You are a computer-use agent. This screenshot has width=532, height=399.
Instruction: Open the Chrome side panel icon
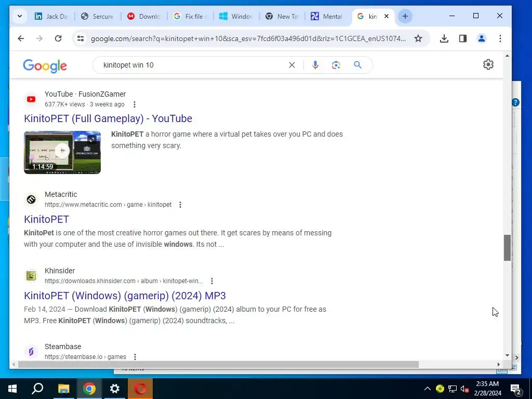pos(463,38)
